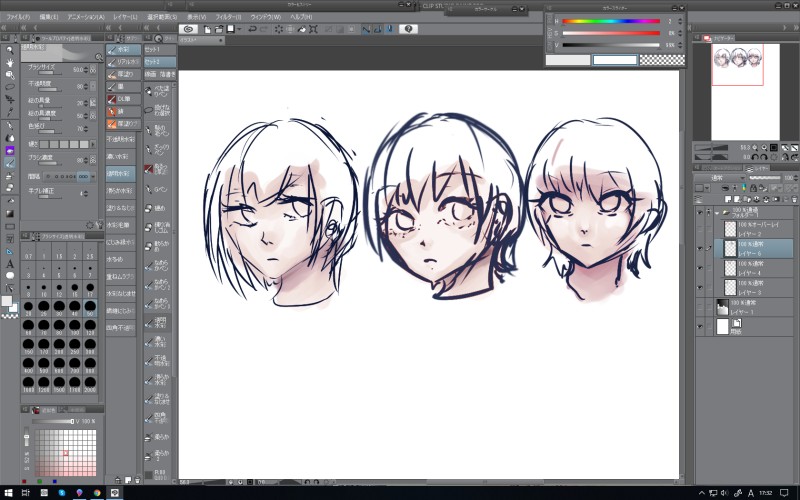The height and width of the screenshot is (500, 800).
Task: Hide layer 3 with eye icon
Action: pos(700,287)
